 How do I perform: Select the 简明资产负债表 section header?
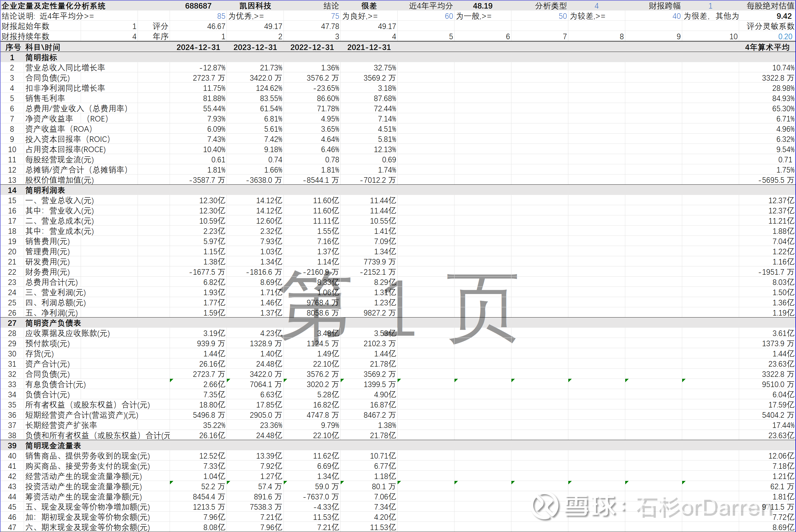53,323
